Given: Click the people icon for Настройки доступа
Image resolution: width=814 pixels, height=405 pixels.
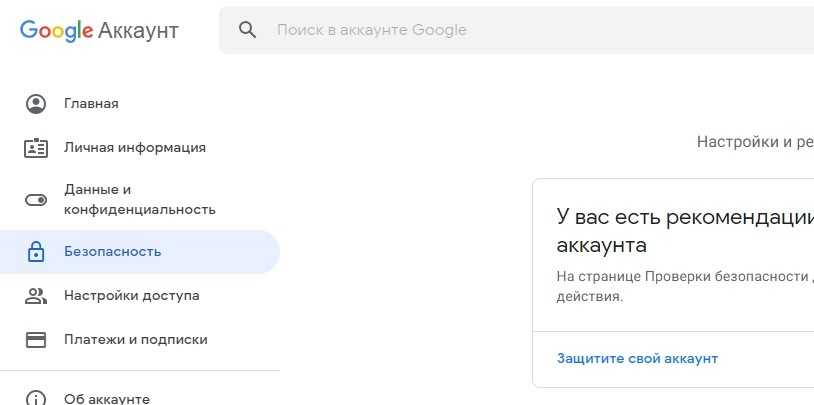Looking at the screenshot, I should pyautogui.click(x=36, y=296).
